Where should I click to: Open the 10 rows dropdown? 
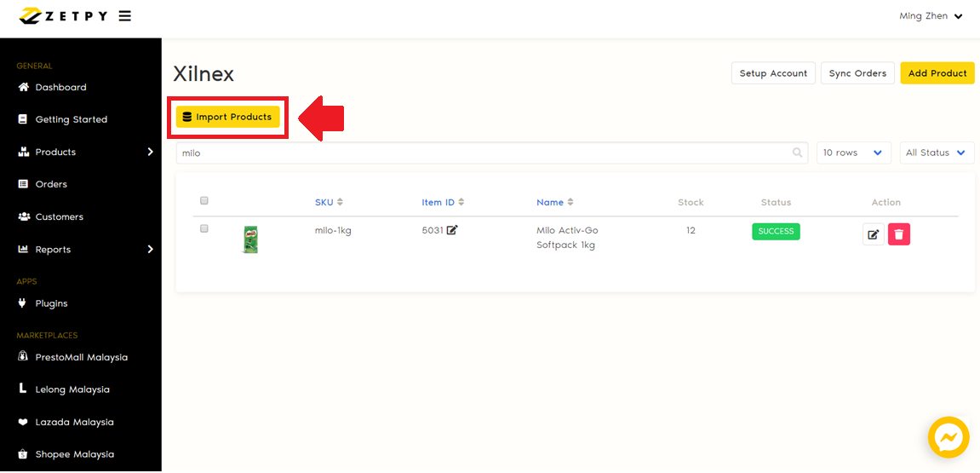coord(854,153)
